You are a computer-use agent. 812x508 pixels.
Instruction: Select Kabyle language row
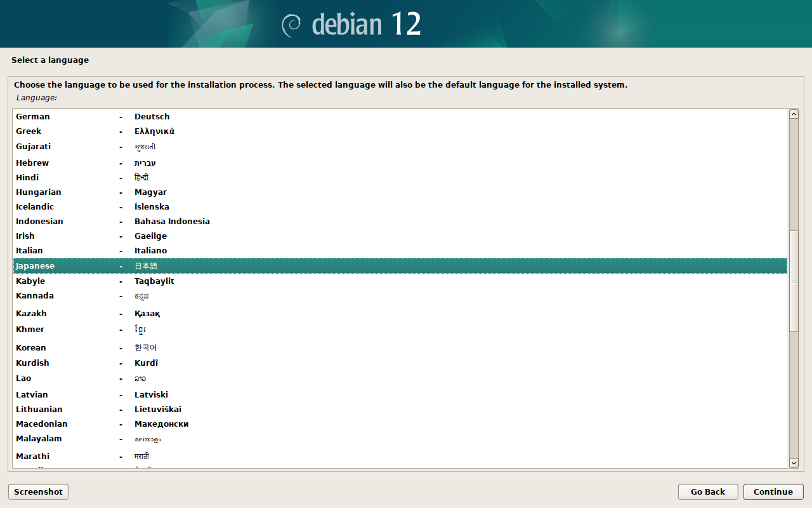tap(400, 281)
